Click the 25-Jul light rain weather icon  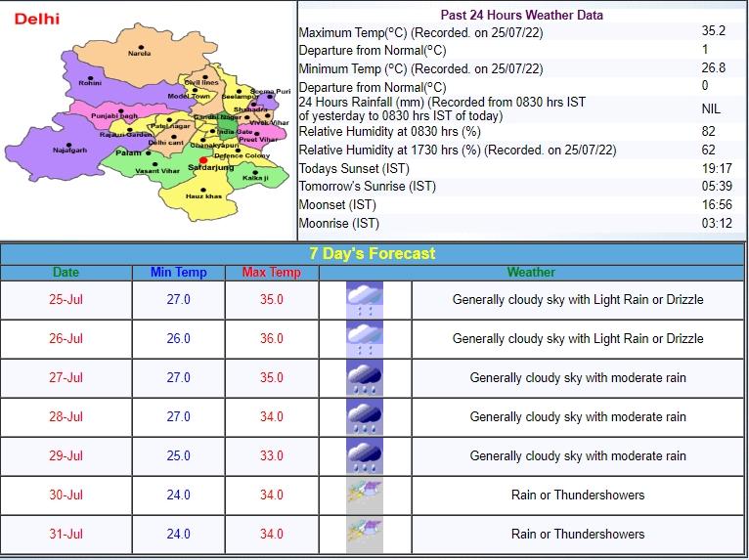coord(365,300)
